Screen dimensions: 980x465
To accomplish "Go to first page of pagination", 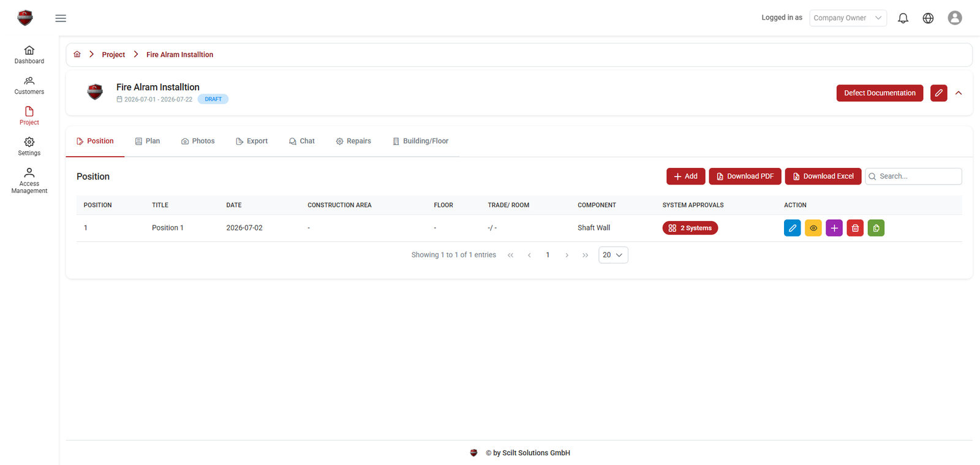I will [510, 255].
